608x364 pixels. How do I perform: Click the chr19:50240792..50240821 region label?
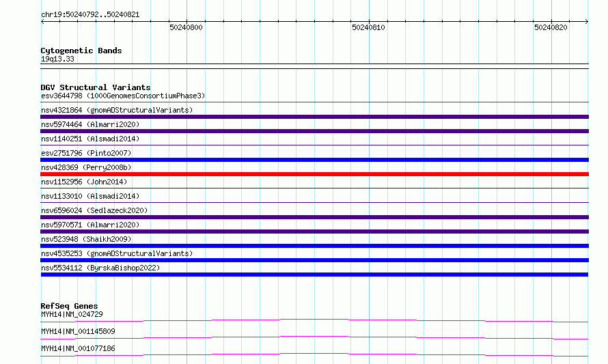(x=90, y=14)
